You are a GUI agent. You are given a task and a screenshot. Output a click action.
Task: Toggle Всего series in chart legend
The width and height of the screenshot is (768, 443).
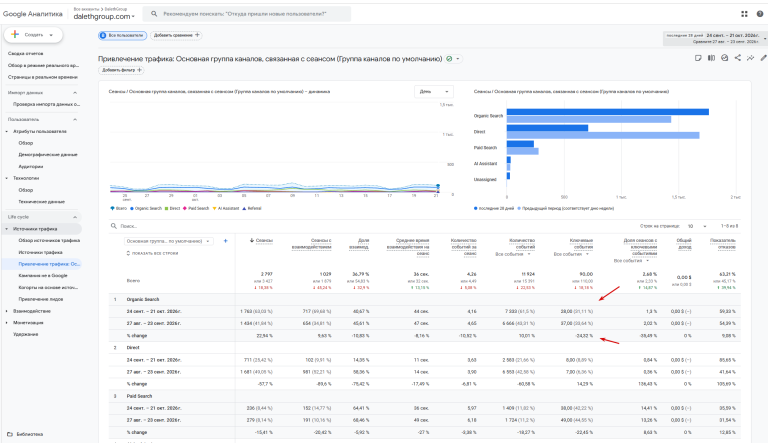pos(119,208)
